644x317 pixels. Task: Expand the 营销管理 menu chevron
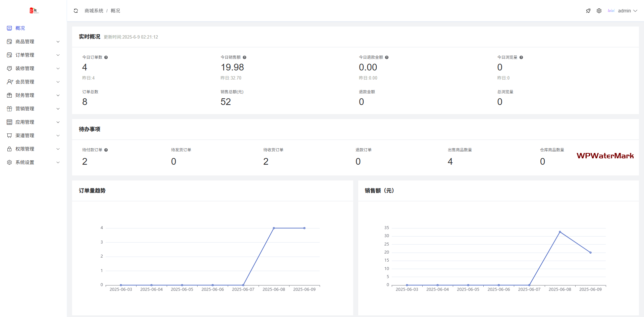58,109
